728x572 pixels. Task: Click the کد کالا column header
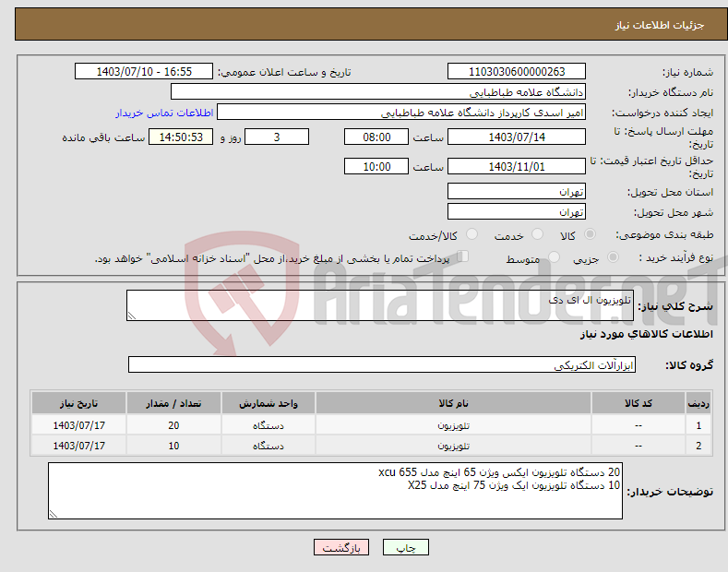pyautogui.click(x=638, y=403)
